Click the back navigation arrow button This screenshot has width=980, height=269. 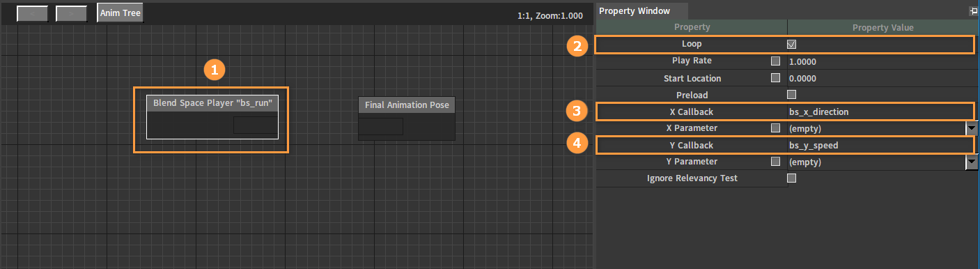(32, 13)
